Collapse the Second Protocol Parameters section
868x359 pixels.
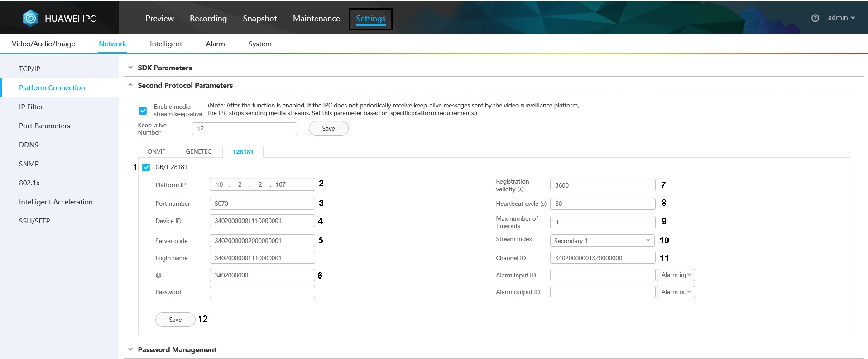(x=130, y=85)
